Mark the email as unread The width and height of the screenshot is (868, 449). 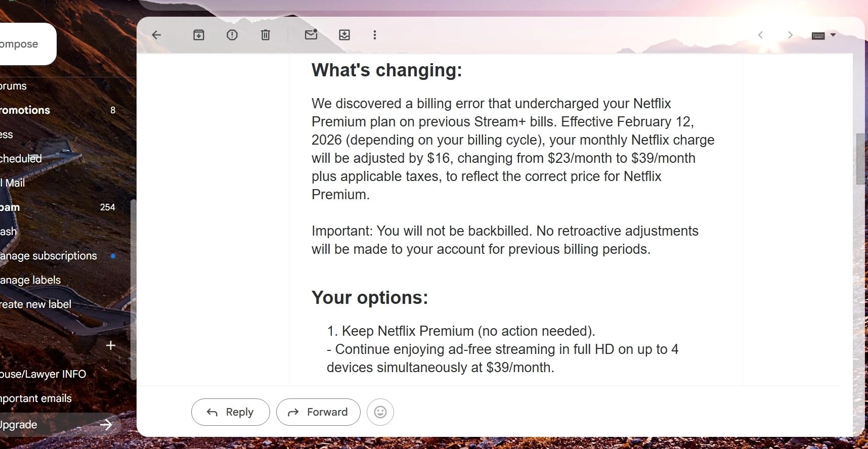311,34
